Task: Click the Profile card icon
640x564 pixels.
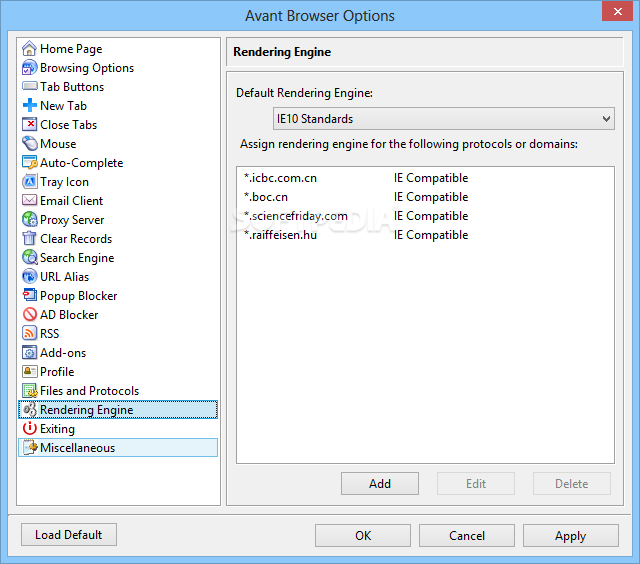Action: point(29,371)
